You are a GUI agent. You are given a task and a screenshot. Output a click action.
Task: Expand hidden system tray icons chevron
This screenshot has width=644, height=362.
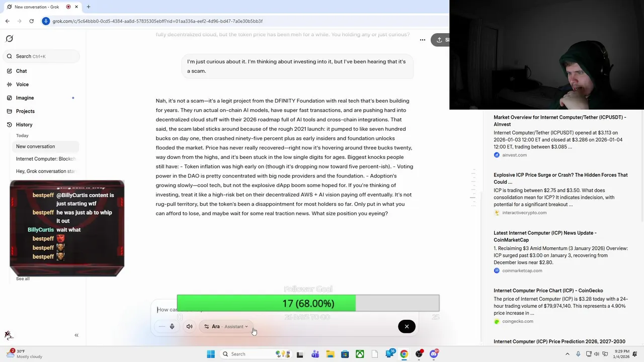pos(568,354)
